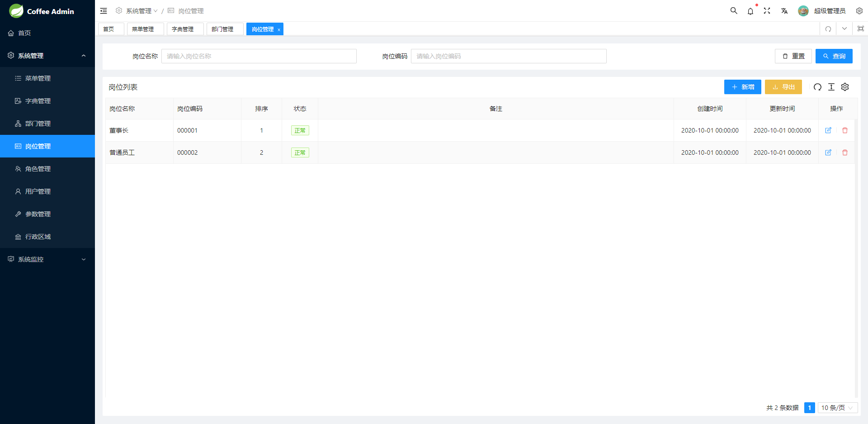Open the 10 条/页 page size dropdown
Viewport: 868px width, 424px height.
[837, 408]
